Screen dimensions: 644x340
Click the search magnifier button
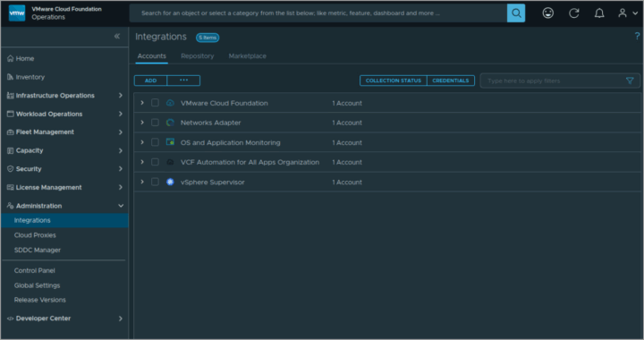click(516, 13)
